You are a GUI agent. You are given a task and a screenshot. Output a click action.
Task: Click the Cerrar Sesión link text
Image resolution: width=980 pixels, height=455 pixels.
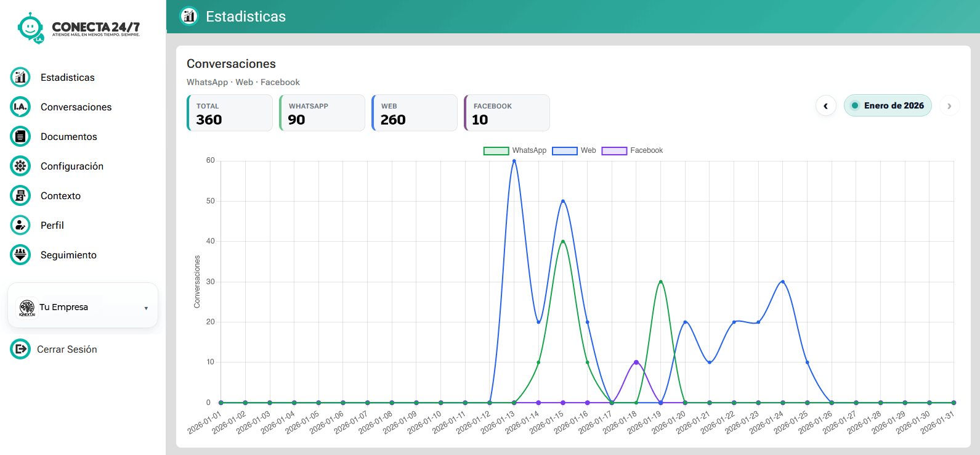coord(67,349)
